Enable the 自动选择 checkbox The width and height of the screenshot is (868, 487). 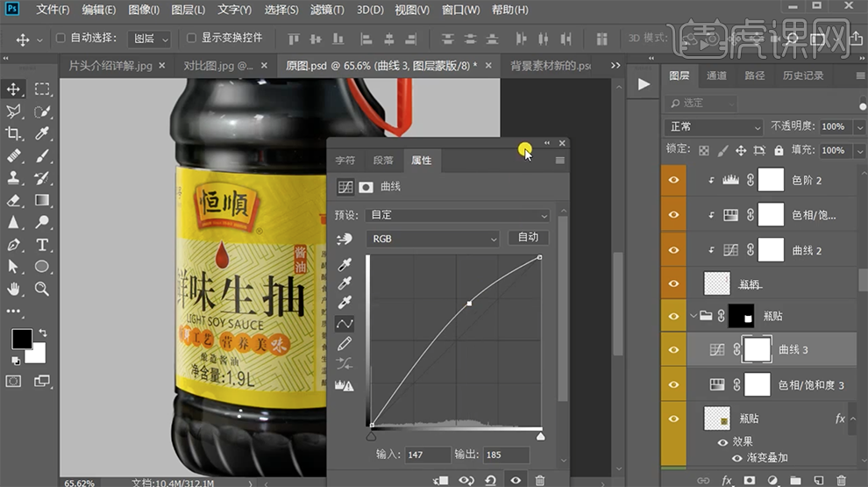click(x=61, y=39)
